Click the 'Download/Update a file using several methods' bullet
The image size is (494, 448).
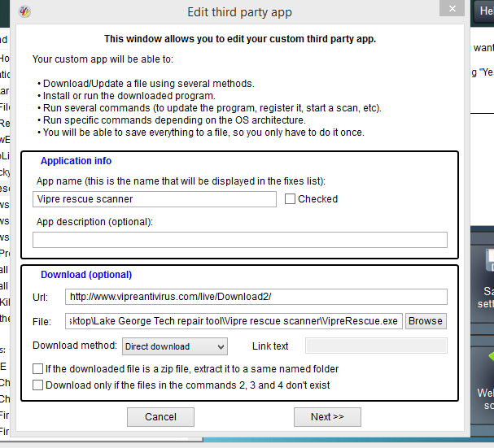[x=146, y=84]
